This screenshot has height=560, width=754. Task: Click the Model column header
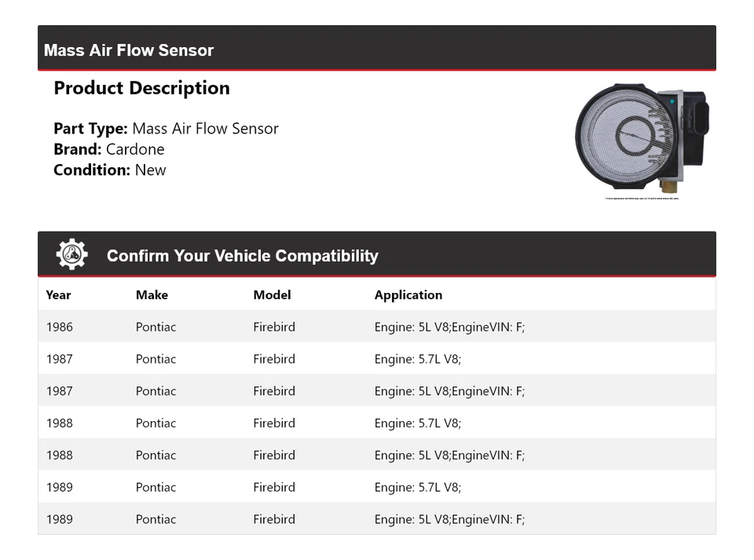[273, 295]
